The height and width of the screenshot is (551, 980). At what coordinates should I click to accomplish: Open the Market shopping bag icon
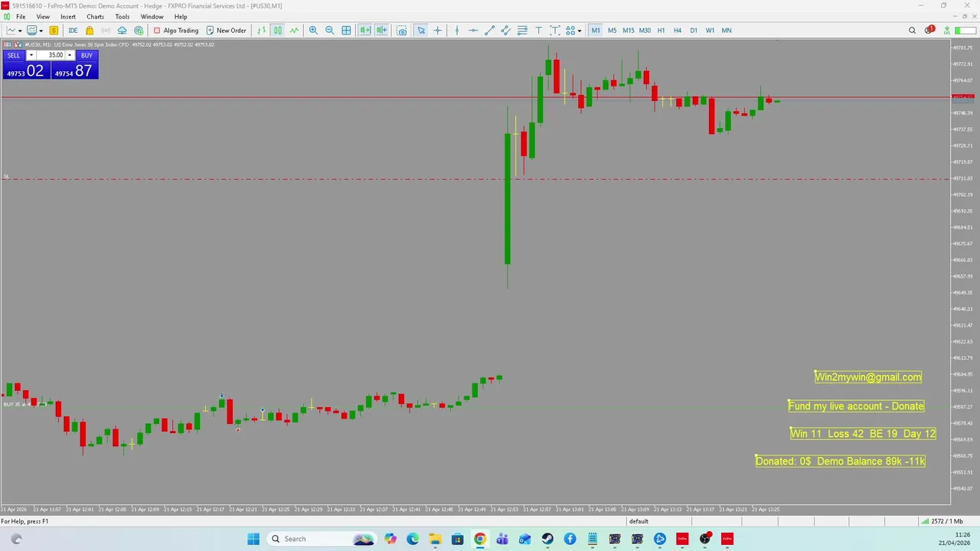90,31
